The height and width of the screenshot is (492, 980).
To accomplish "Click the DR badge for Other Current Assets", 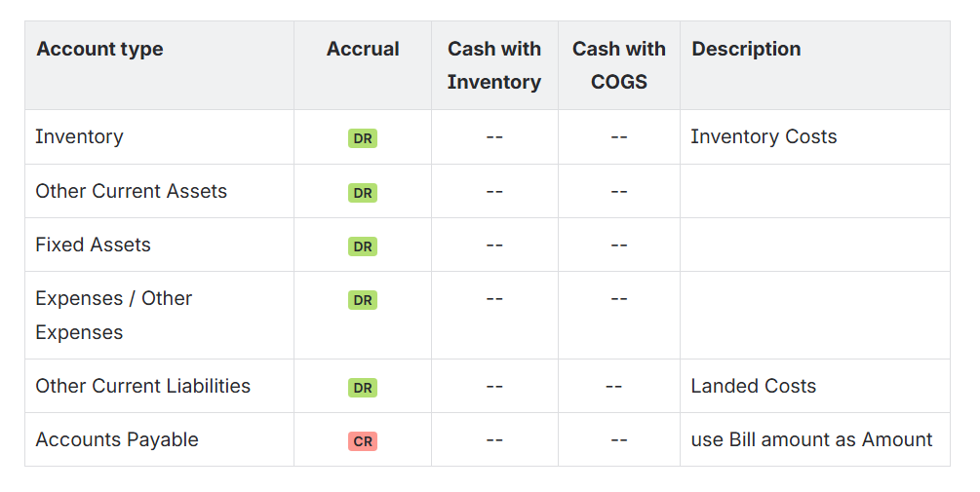I will coord(363,193).
